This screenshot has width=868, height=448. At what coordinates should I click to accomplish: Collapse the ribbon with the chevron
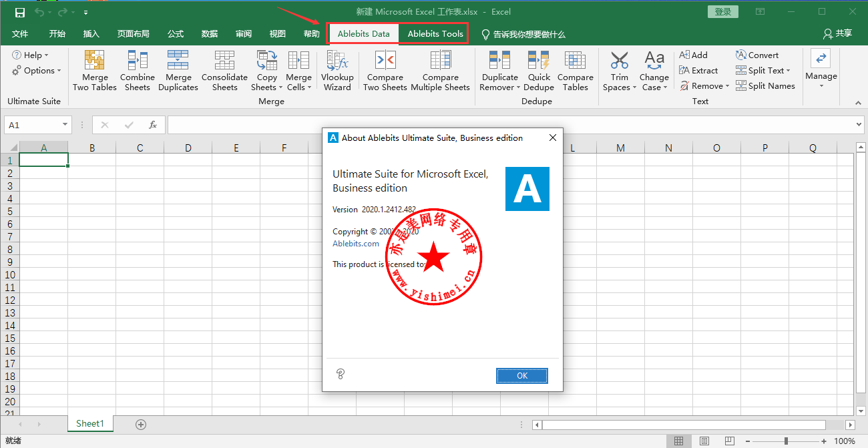(x=859, y=102)
